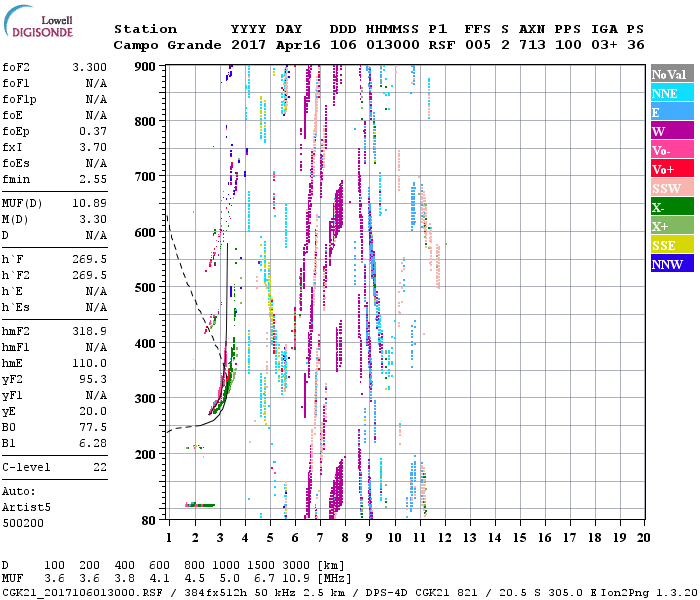Click the 500200 version number
700x600 pixels.
(x=23, y=523)
